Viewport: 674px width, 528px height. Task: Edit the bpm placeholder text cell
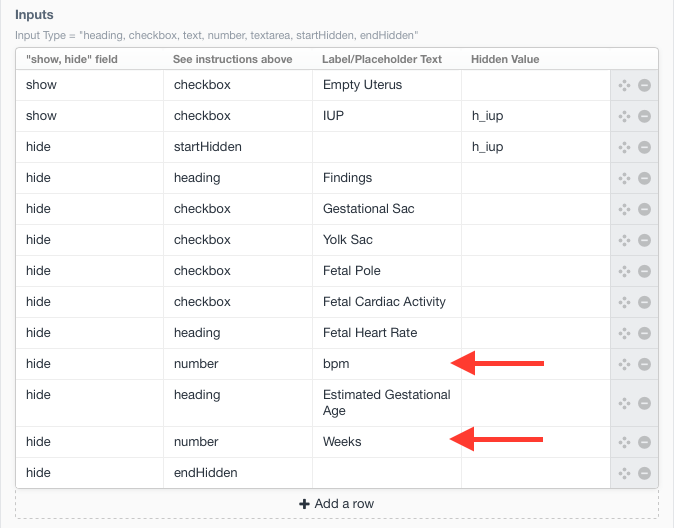387,364
